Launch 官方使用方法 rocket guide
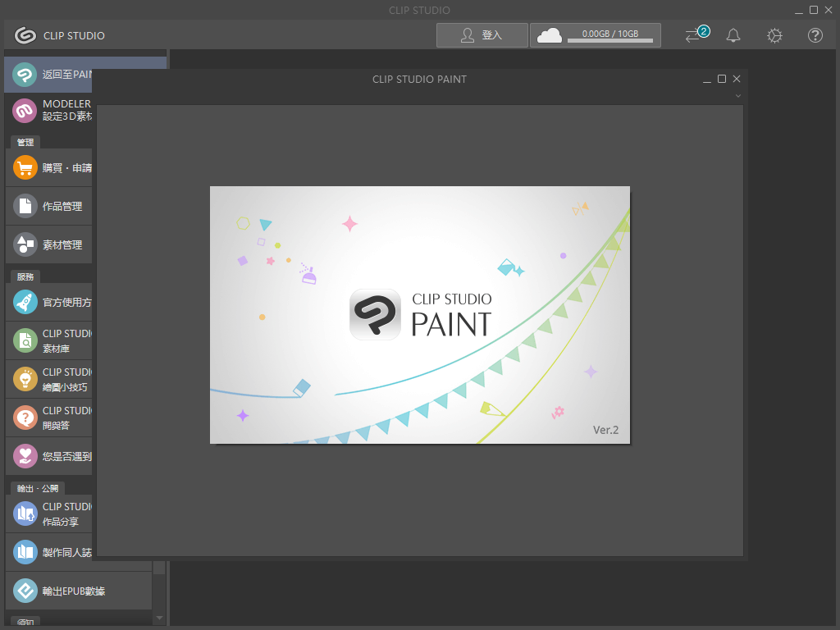The image size is (840, 630). coord(25,302)
